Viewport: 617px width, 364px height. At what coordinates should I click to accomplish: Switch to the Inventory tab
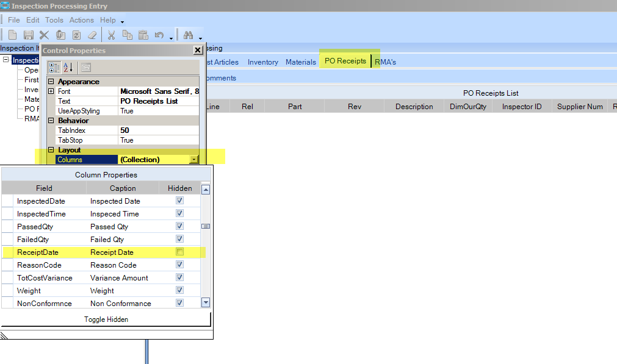263,62
